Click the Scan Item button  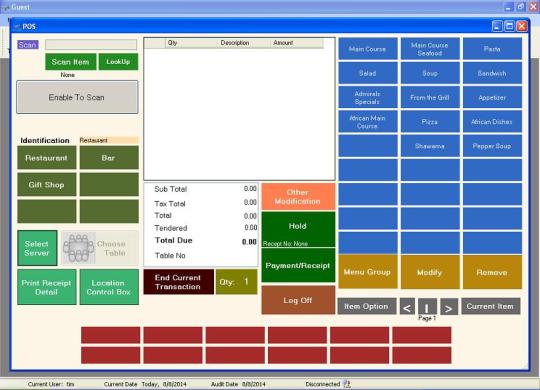tap(71, 62)
